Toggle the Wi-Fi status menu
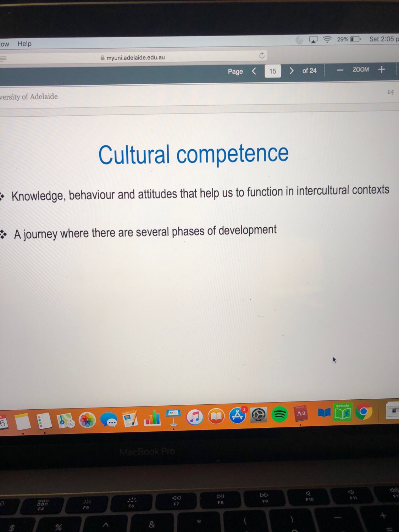Screen dimensions: 399x532 coord(327,40)
